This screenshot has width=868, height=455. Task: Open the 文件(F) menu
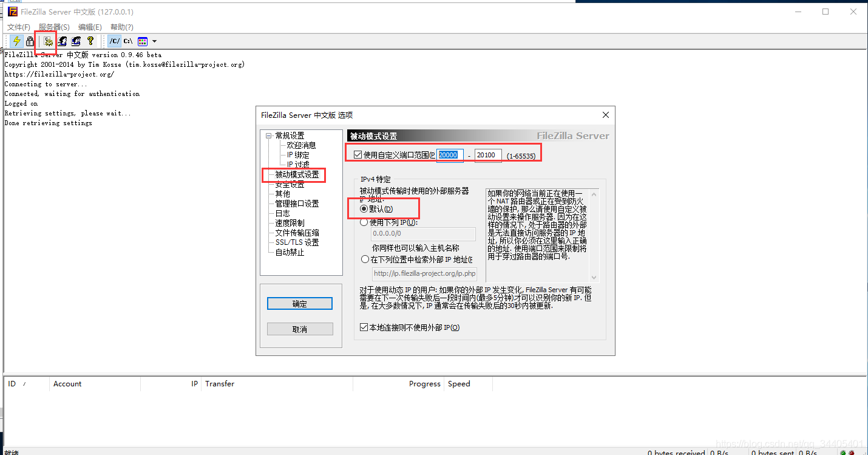(x=19, y=27)
